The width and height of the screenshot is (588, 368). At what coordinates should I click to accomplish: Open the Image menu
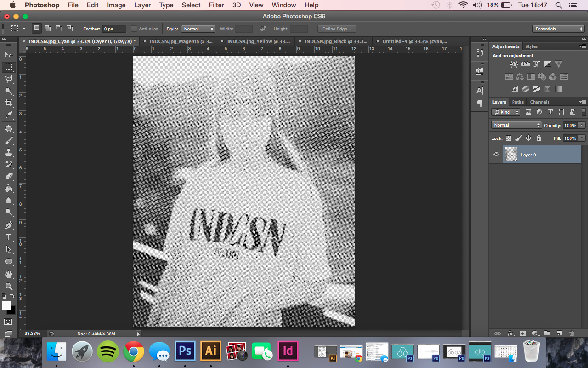(x=116, y=5)
